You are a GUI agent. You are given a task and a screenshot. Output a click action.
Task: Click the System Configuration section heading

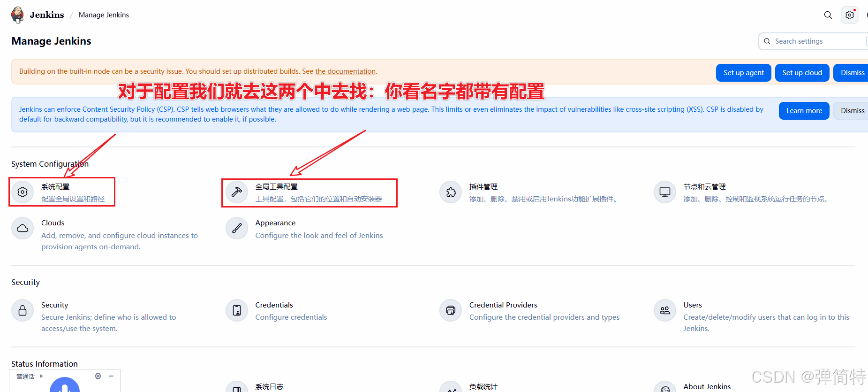[50, 164]
